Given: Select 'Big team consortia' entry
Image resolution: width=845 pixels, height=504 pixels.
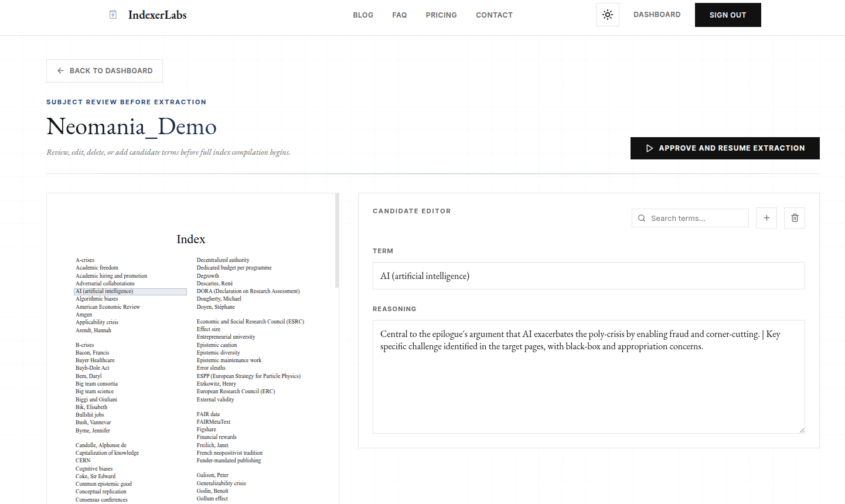Looking at the screenshot, I should pos(97,384).
